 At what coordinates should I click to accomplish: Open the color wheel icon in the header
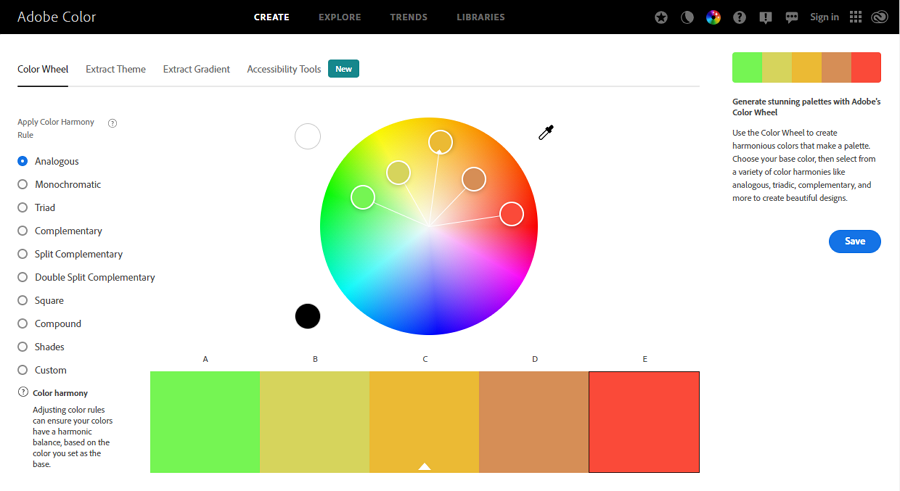713,17
